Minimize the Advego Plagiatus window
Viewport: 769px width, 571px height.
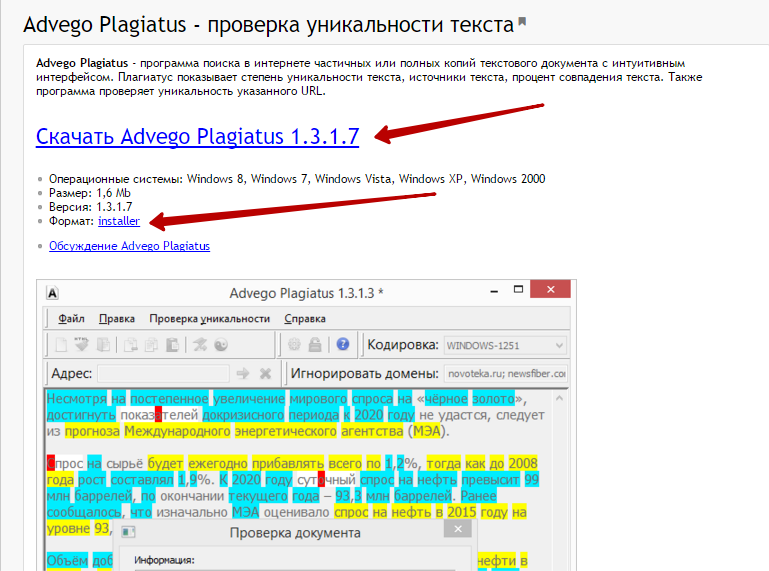pyautogui.click(x=494, y=291)
